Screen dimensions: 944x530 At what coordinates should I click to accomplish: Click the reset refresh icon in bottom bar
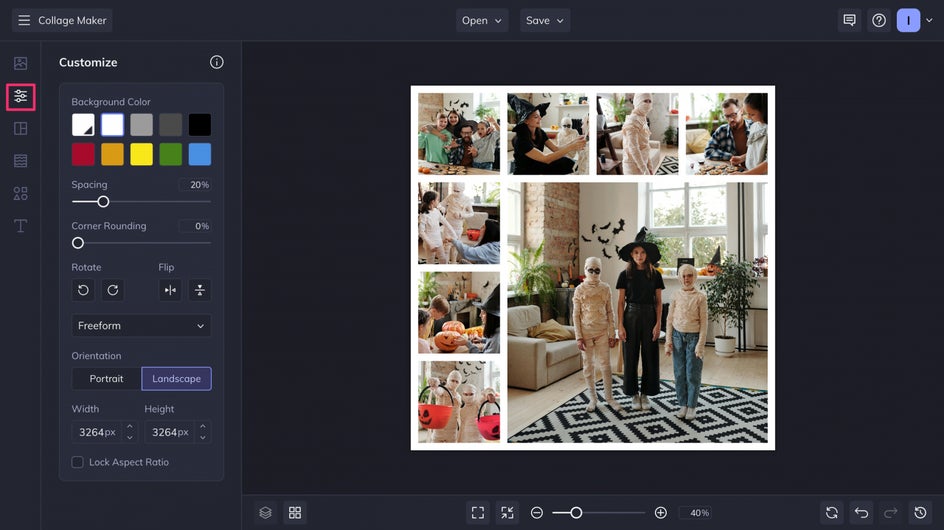(832, 513)
